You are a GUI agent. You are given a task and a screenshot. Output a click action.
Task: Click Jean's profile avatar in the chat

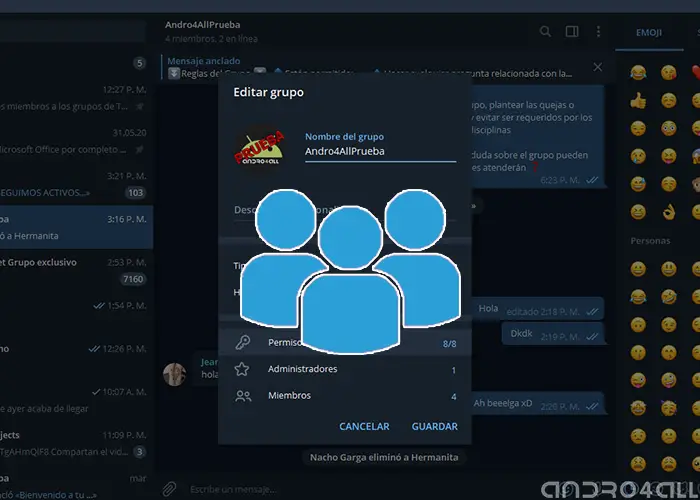tap(175, 374)
